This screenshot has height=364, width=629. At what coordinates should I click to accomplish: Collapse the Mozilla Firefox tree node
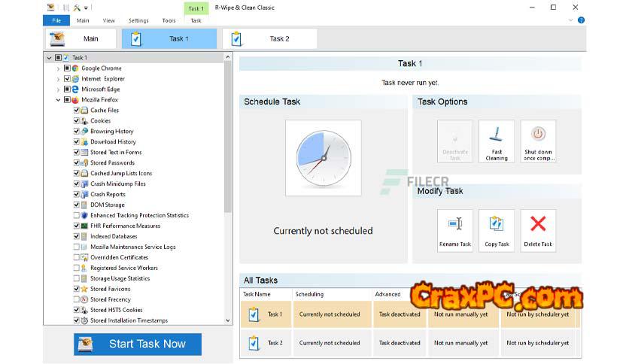pyautogui.click(x=58, y=100)
